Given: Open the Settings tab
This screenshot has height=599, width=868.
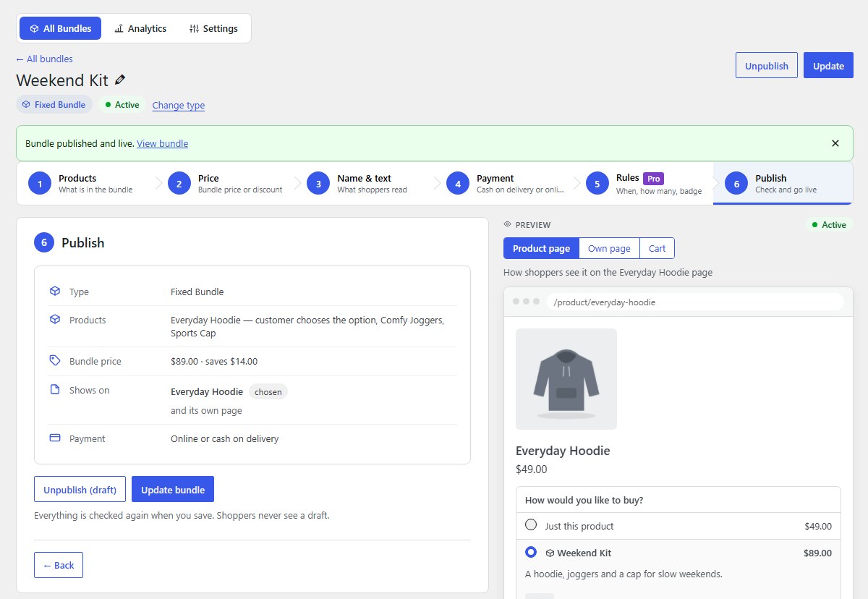Looking at the screenshot, I should [x=213, y=28].
